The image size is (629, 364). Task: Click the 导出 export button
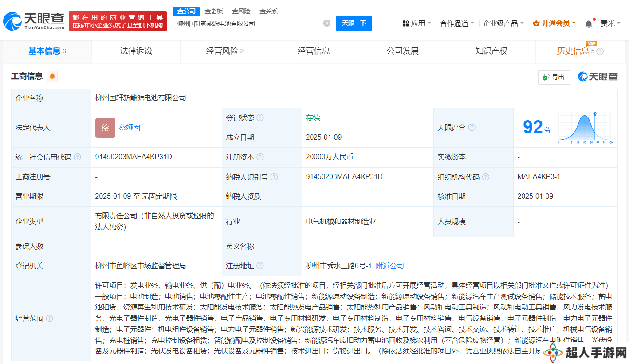coord(554,78)
